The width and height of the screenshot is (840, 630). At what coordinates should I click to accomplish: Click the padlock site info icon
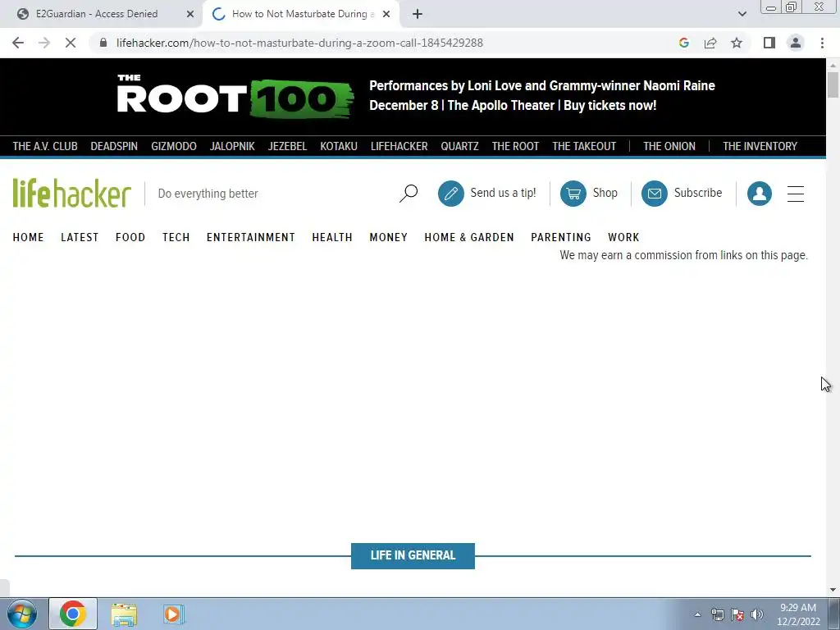[x=103, y=43]
